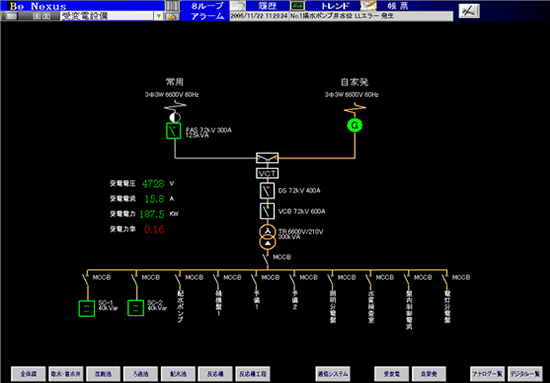The height and width of the screenshot is (383, 550).
Task: Go to the 通信システム screen button
Action: click(333, 374)
